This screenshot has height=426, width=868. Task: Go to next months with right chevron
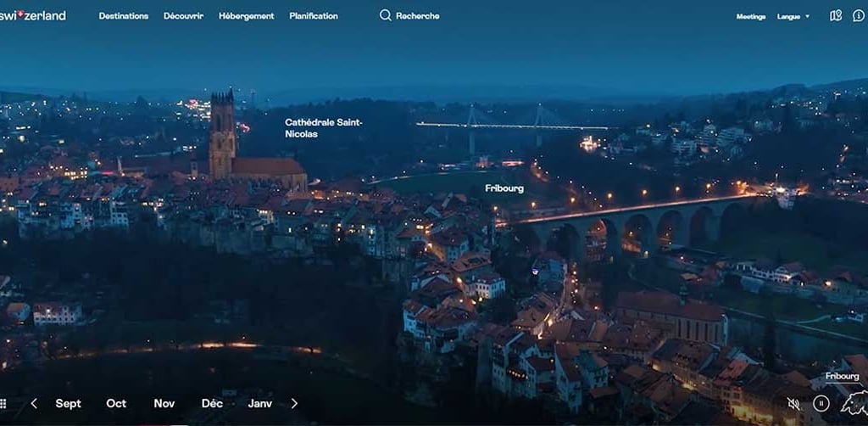294,403
